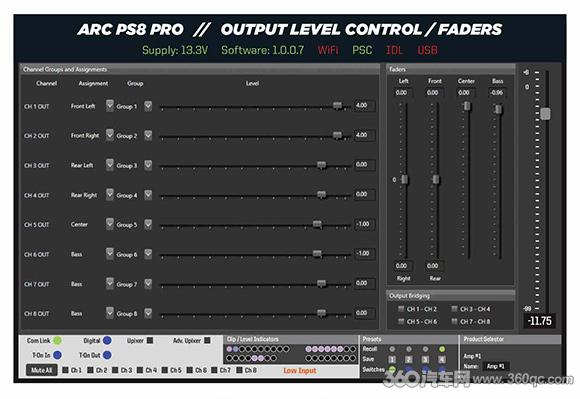Select the fourth green Recall preset indicator
This screenshot has width=580, height=399.
point(442,349)
